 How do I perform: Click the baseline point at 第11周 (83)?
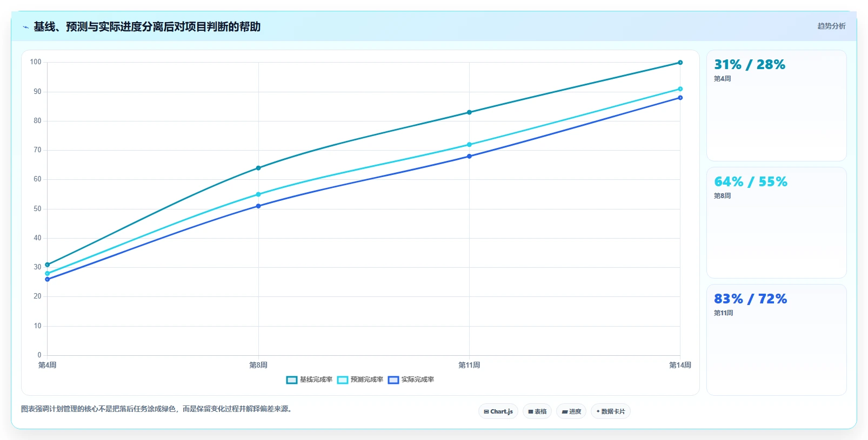click(469, 112)
